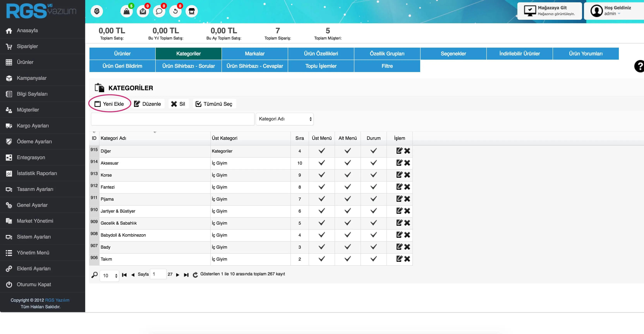The image size is (644, 334).
Task: Click the storefront icon in top bar
Action: tap(191, 11)
